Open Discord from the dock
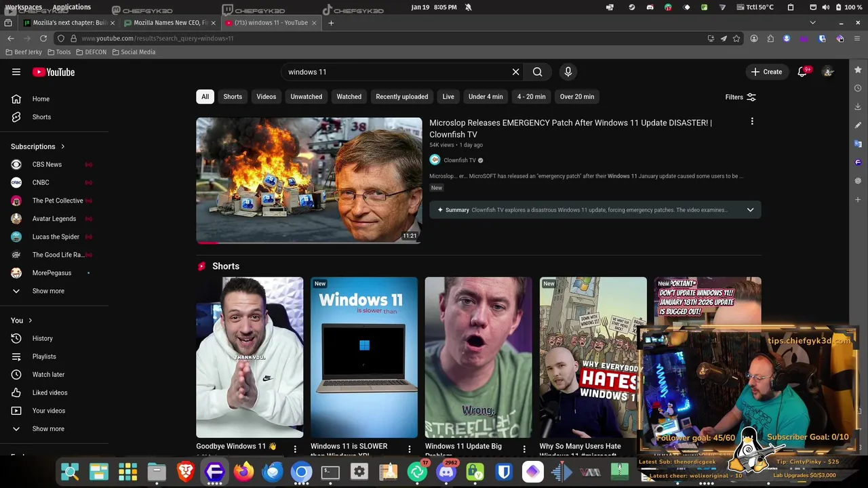This screenshot has width=868, height=488. point(446,472)
